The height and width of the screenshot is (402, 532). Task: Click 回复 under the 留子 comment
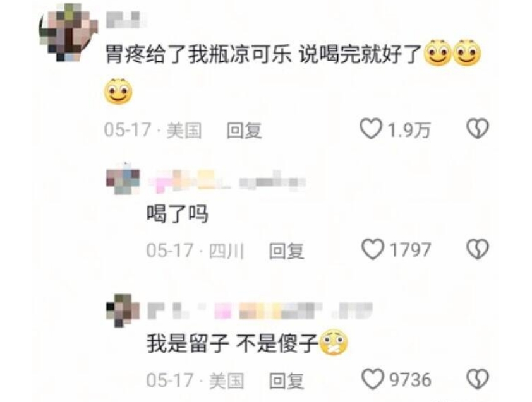[x=286, y=381]
